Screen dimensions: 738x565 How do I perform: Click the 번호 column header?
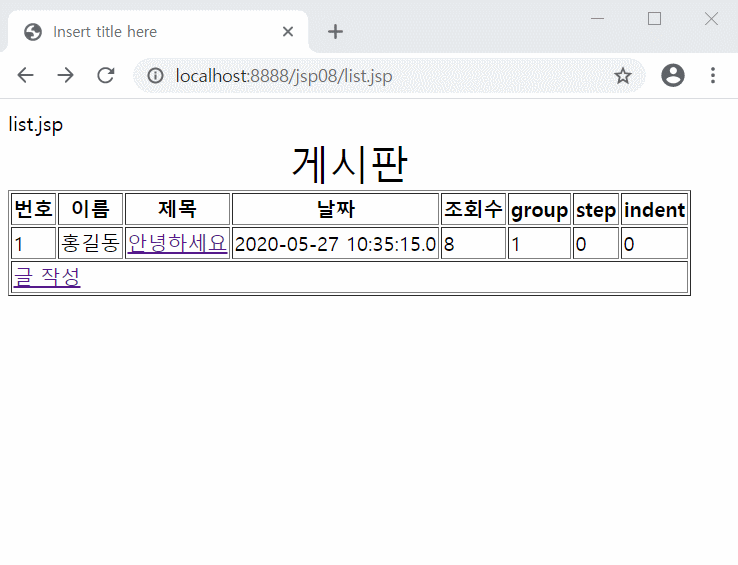tap(33, 209)
